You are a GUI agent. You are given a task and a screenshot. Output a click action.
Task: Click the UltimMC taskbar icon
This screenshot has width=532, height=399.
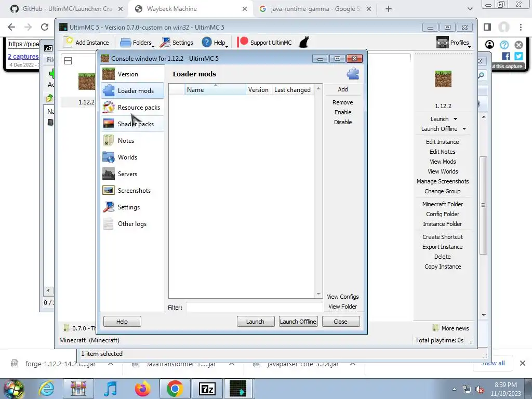click(x=238, y=389)
